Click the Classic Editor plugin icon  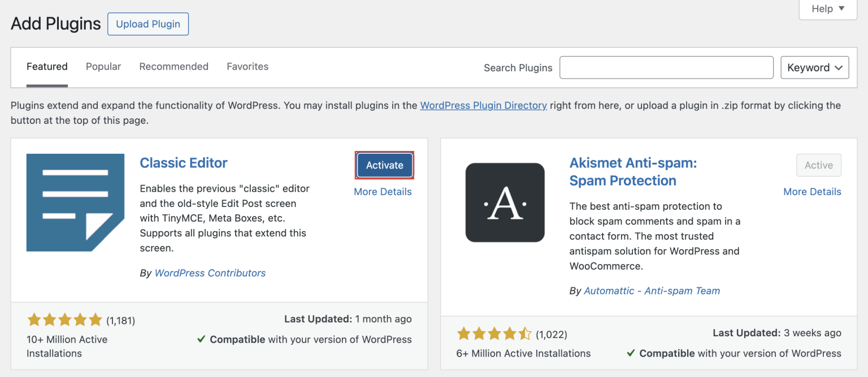click(x=75, y=202)
